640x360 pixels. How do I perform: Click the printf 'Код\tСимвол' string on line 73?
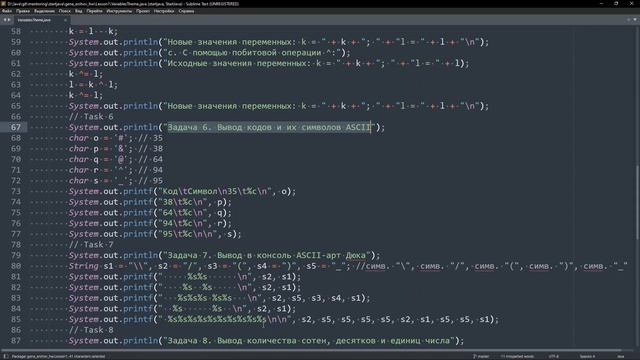click(191, 191)
